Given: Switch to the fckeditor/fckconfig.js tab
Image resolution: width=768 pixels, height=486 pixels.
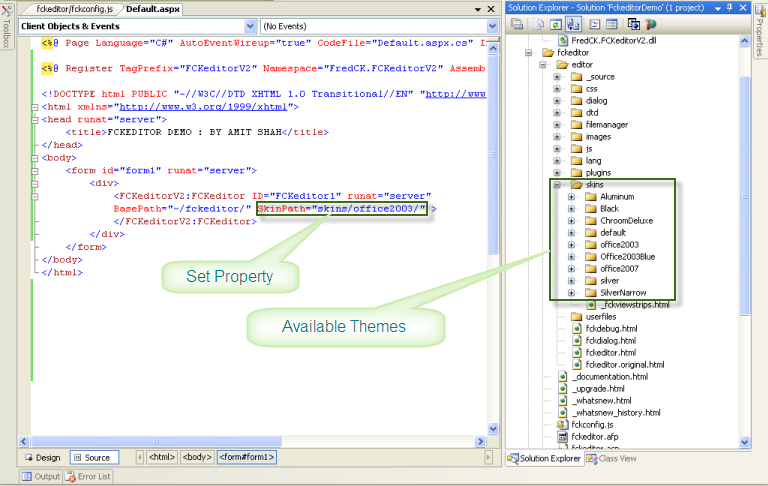Looking at the screenshot, I should click(74, 9).
